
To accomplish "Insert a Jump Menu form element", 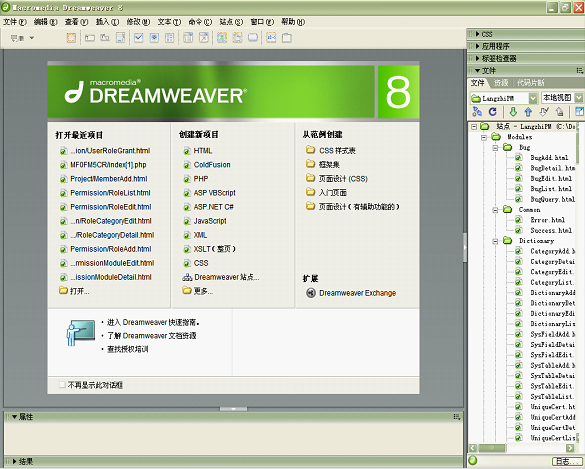I will pyautogui.click(x=204, y=38).
